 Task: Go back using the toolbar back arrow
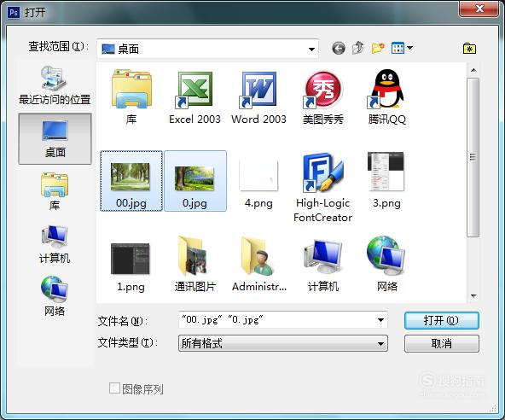(339, 49)
